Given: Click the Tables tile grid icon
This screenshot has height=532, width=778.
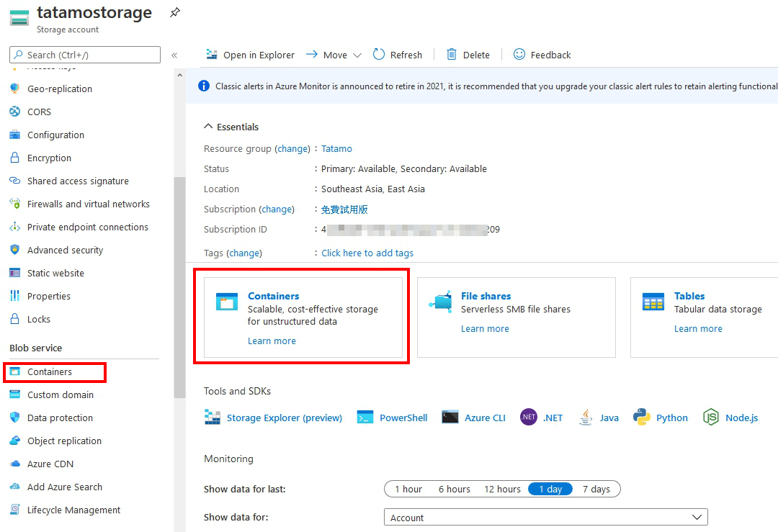Looking at the screenshot, I should [x=653, y=302].
